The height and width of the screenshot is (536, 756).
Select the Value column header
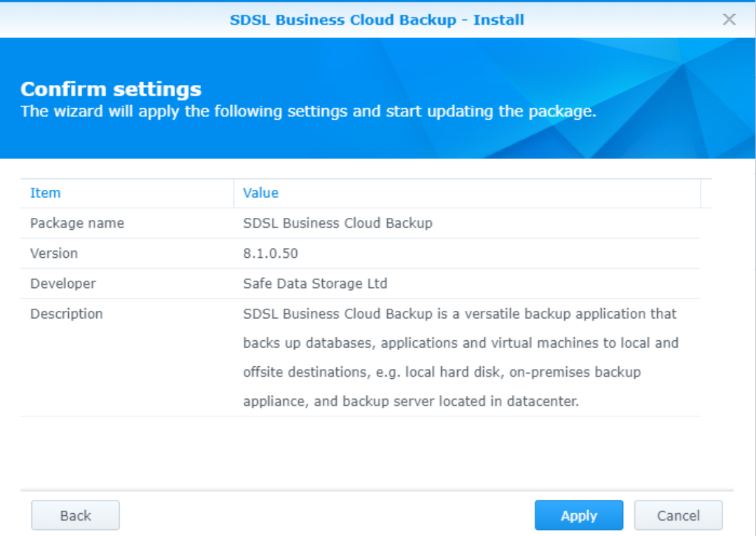[467, 192]
